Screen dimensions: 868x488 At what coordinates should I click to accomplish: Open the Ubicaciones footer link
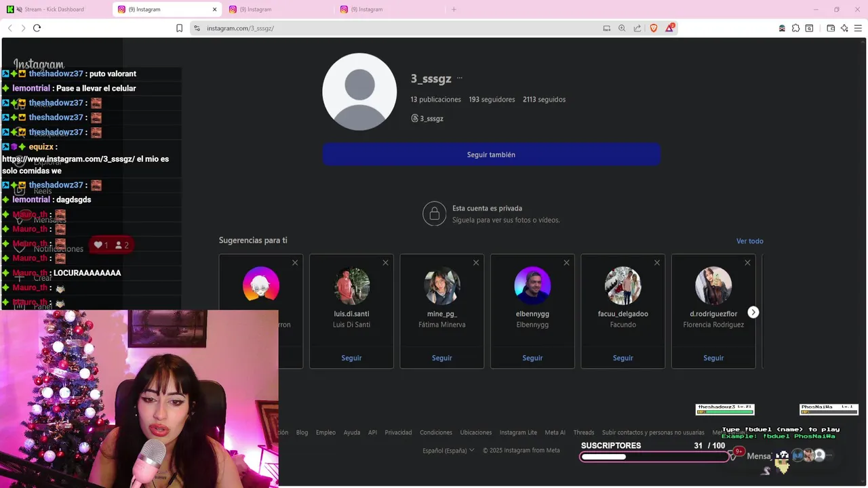tap(476, 432)
